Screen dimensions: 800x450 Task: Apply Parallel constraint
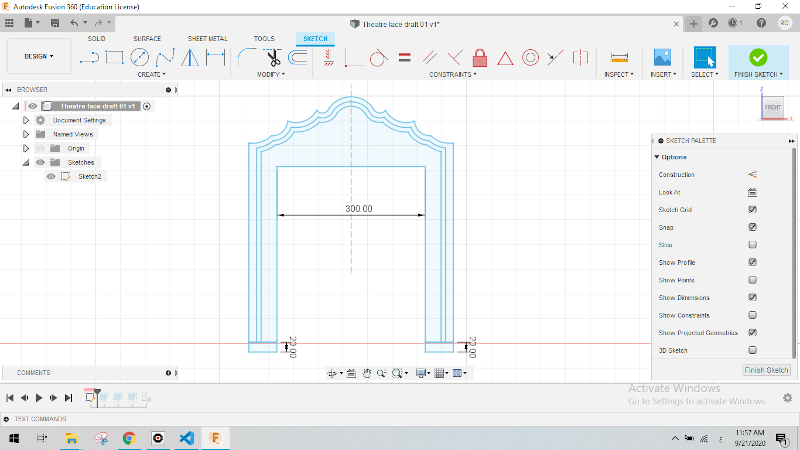(x=430, y=58)
